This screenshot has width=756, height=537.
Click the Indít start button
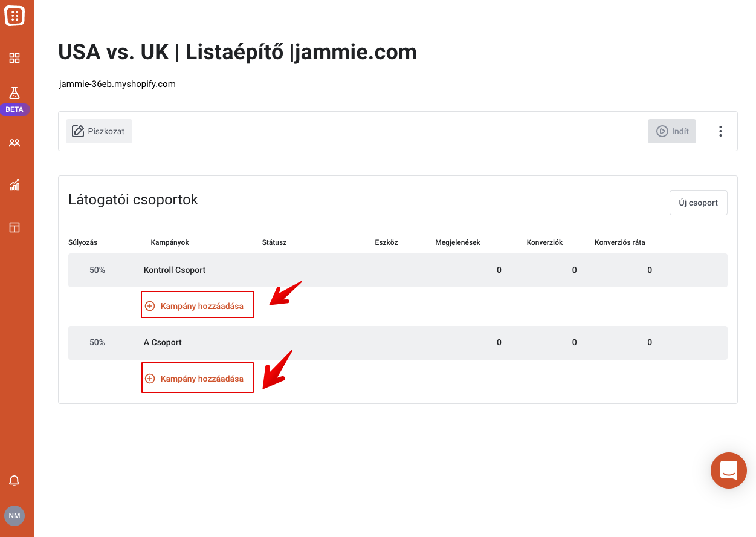click(672, 131)
